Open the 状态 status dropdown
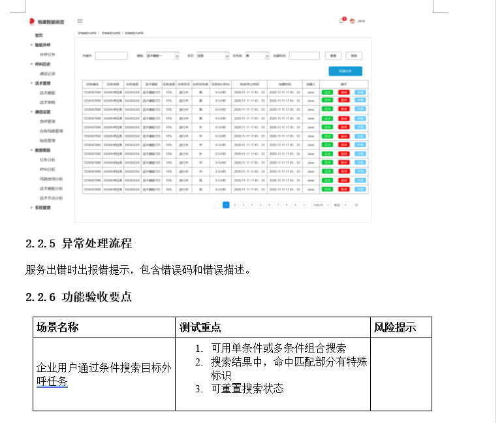This screenshot has width=504, height=423. click(x=213, y=56)
